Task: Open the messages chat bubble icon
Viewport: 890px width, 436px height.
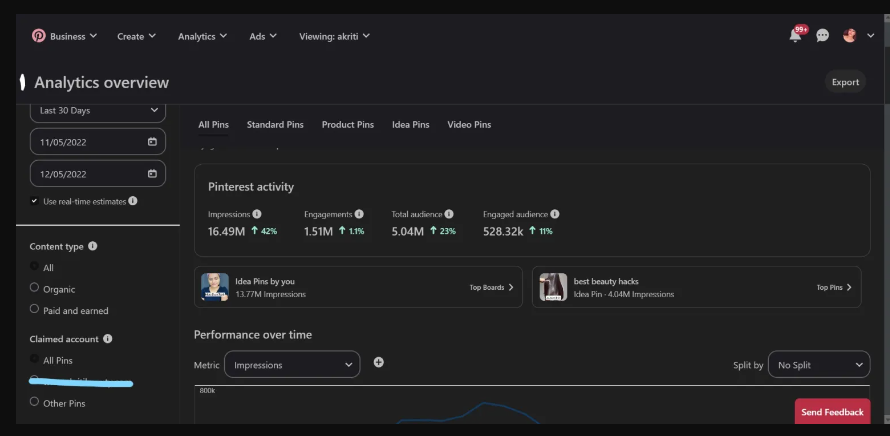Action: point(822,36)
